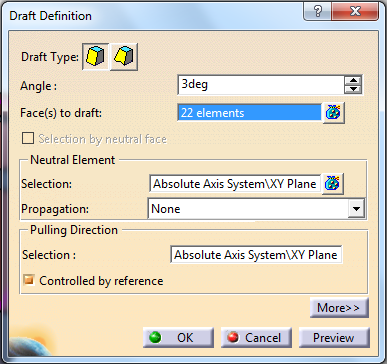387x364 pixels.
Task: Click the Propagation None combo box
Action: (256, 209)
